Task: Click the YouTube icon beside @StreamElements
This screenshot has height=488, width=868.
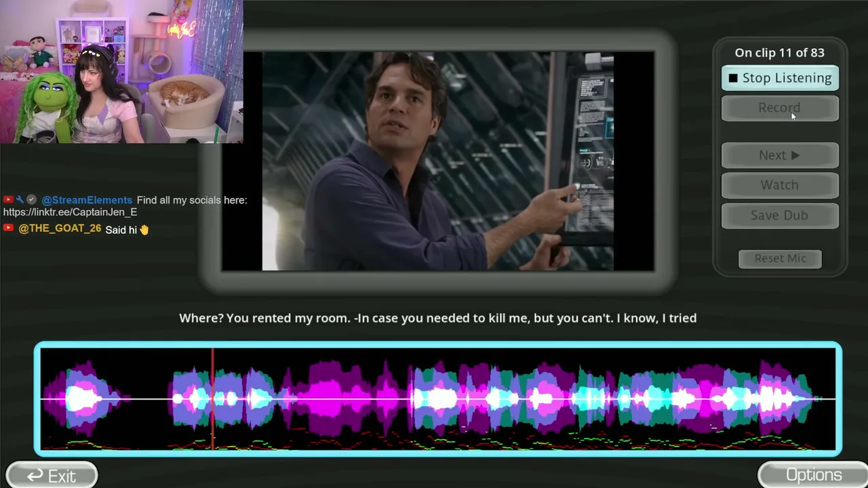Action: point(8,200)
